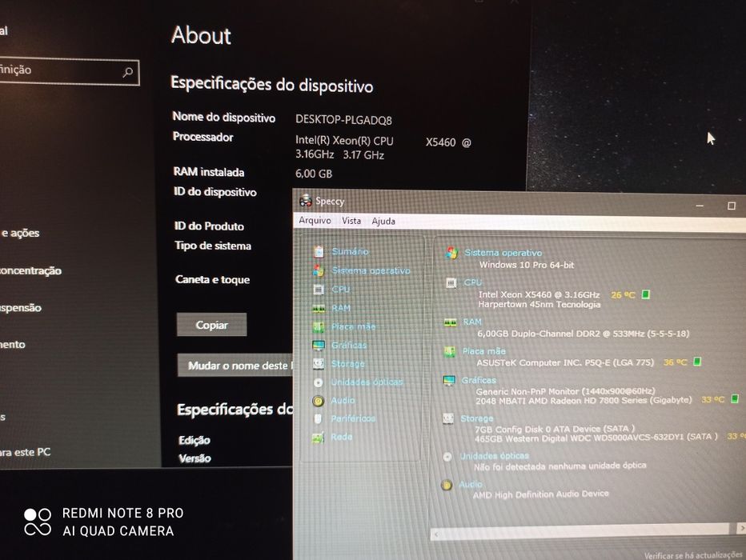Click Verificar se há actualizações link
Image resolution: width=746 pixels, height=560 pixels.
click(693, 554)
